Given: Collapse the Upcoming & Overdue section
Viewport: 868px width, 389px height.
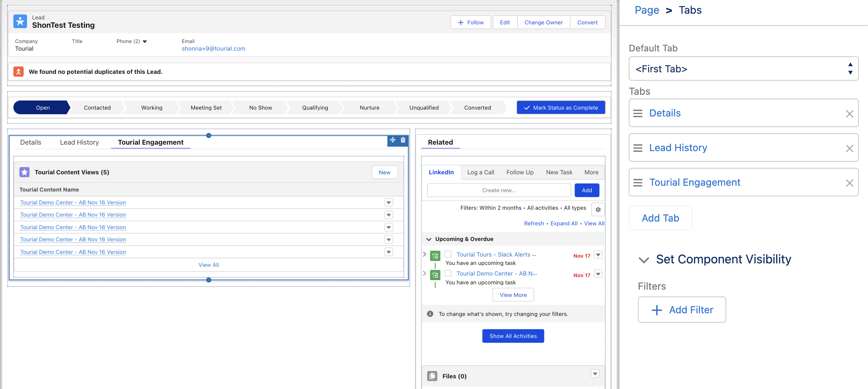Looking at the screenshot, I should (429, 239).
